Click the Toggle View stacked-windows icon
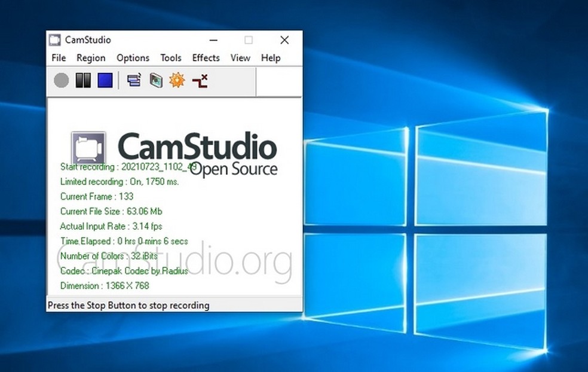Screen dimensions: 588x372 coord(134,80)
